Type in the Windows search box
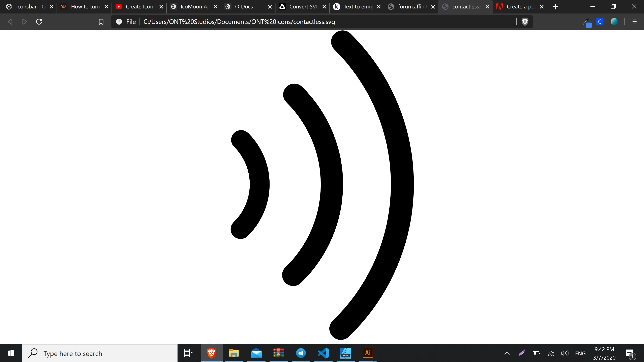This screenshot has height=362, width=644. click(100, 353)
